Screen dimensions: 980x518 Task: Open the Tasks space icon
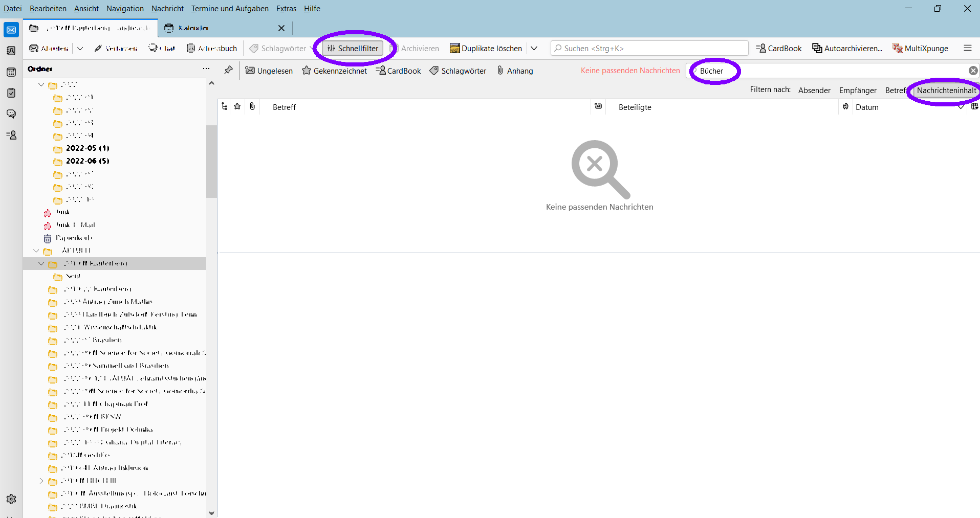point(11,93)
